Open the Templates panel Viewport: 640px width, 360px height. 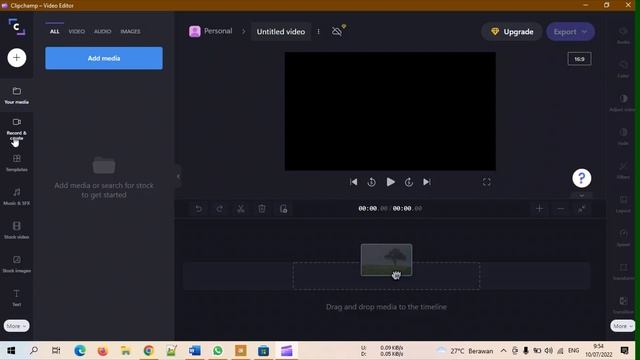17,162
